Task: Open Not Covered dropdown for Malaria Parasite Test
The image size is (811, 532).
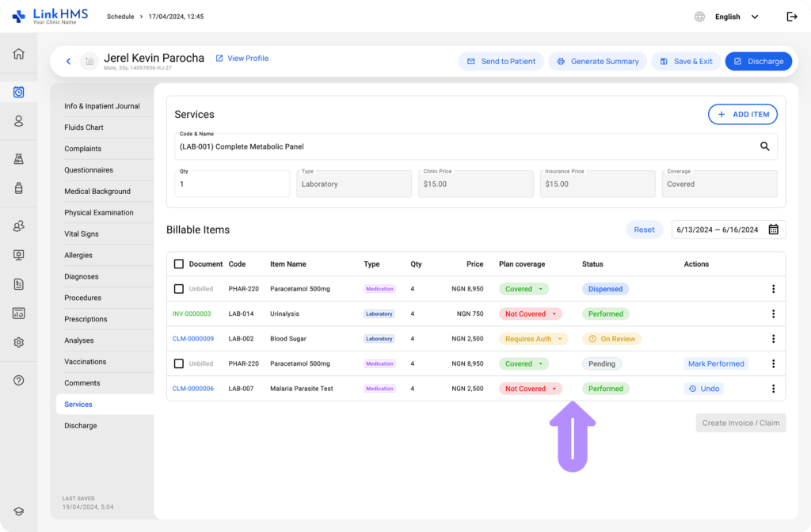Action: (530, 388)
